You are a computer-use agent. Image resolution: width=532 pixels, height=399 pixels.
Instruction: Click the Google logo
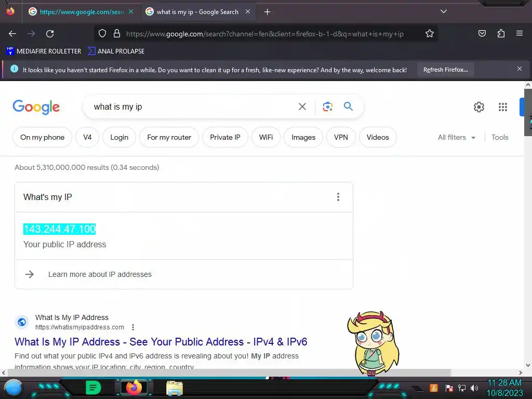click(x=36, y=107)
